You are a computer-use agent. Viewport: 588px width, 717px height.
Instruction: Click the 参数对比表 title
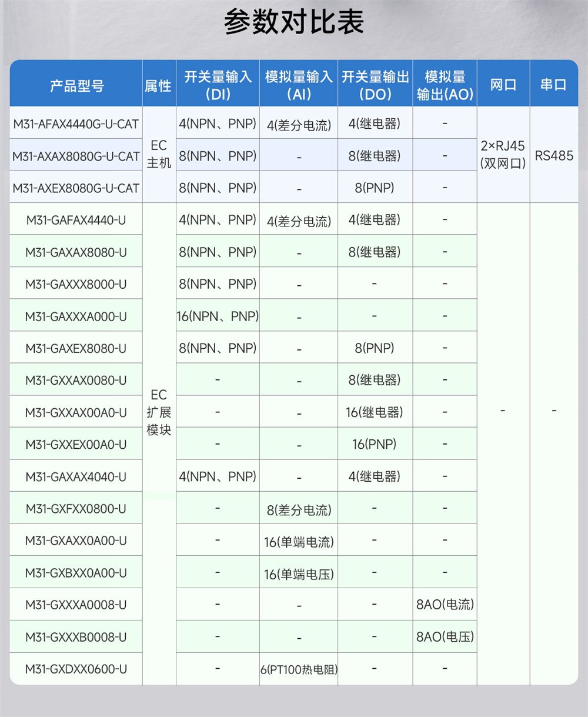pos(294,21)
